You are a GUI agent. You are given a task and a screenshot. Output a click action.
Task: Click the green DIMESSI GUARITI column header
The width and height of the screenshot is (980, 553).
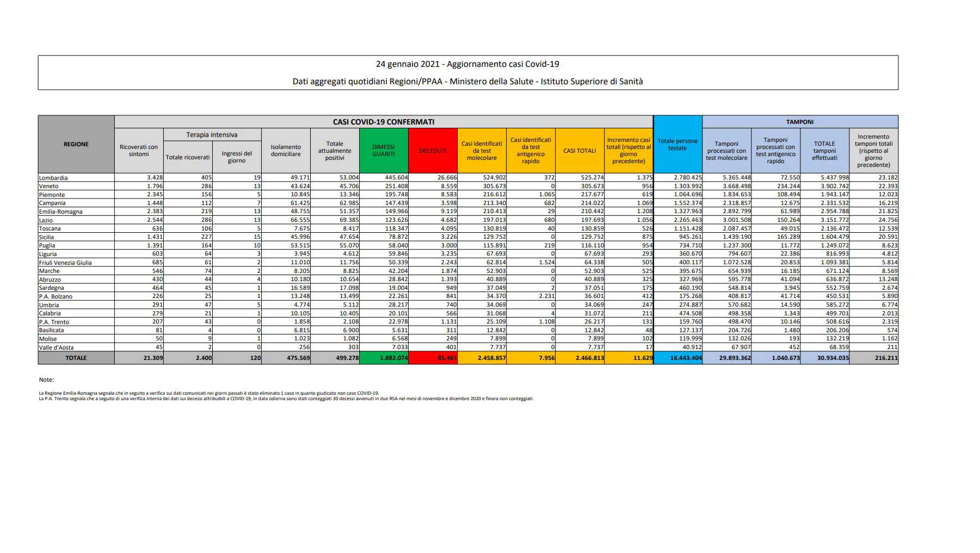tap(384, 151)
